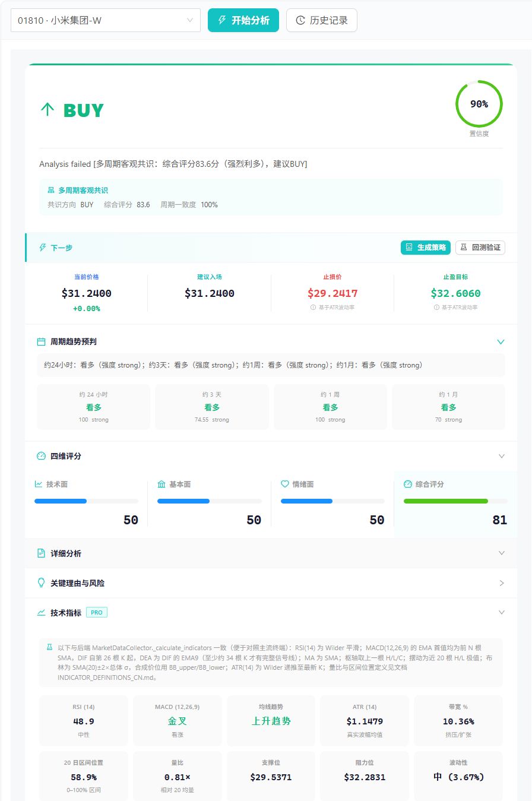
Task: Click the gauge icon next to 综合评分
Action: coord(408,484)
